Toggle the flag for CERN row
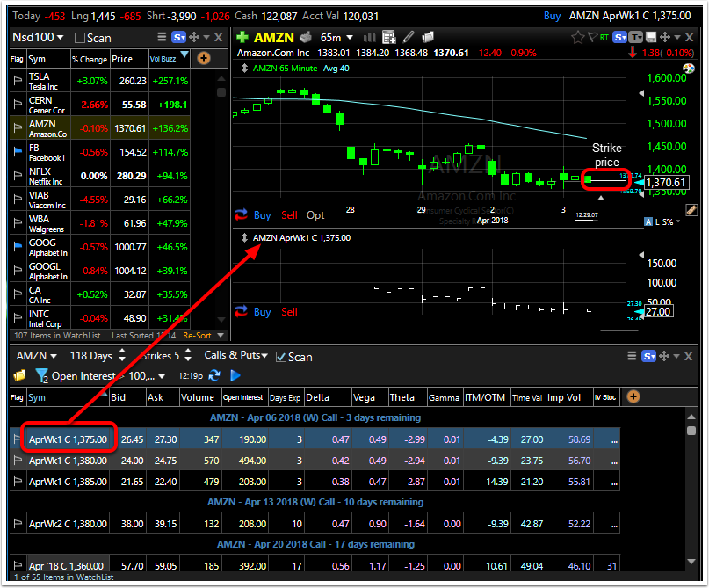The height and width of the screenshot is (588, 709). pyautogui.click(x=18, y=105)
